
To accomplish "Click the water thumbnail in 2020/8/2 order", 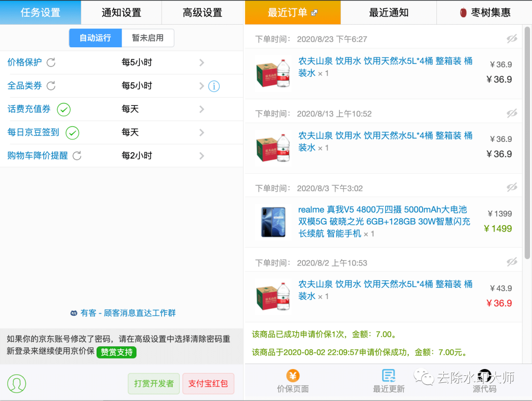I will pyautogui.click(x=273, y=297).
